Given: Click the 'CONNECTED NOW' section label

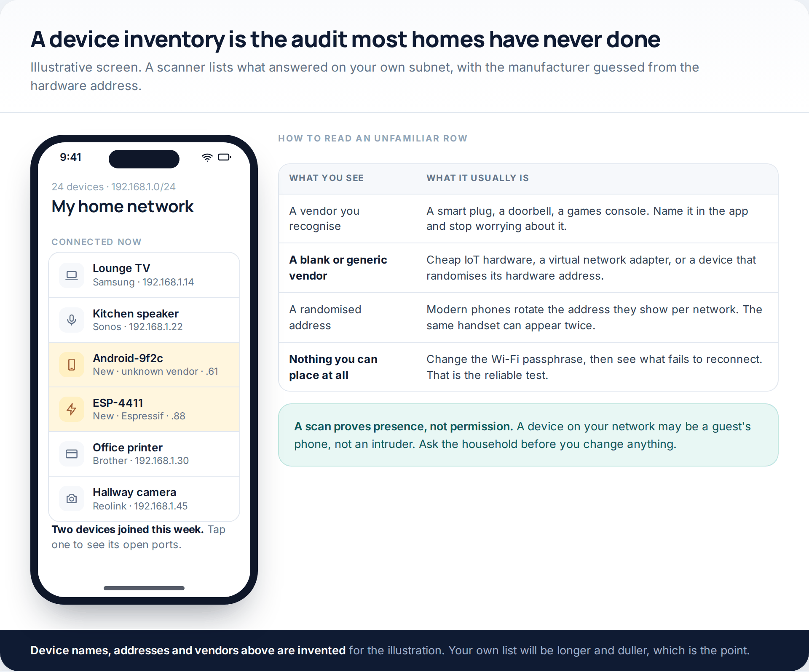Looking at the screenshot, I should tap(96, 242).
